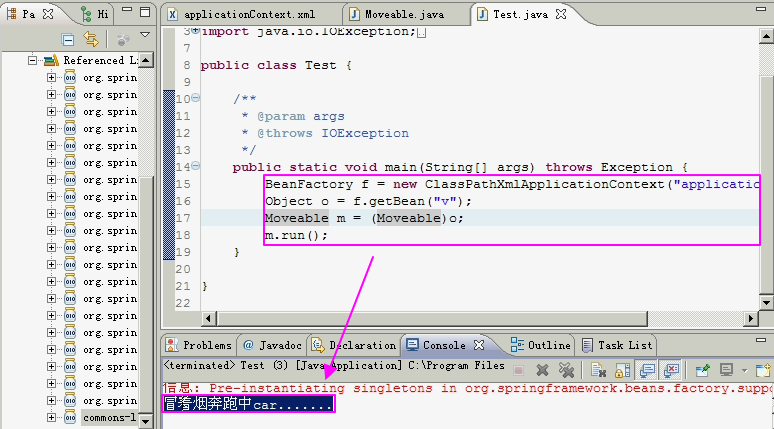Image resolution: width=774 pixels, height=429 pixels.
Task: Switch to the Outline tab
Action: point(540,346)
